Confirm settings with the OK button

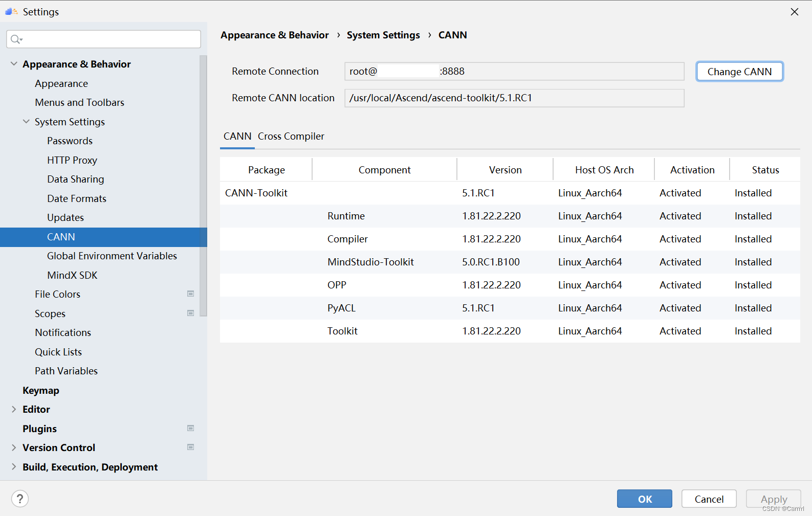[x=645, y=499]
